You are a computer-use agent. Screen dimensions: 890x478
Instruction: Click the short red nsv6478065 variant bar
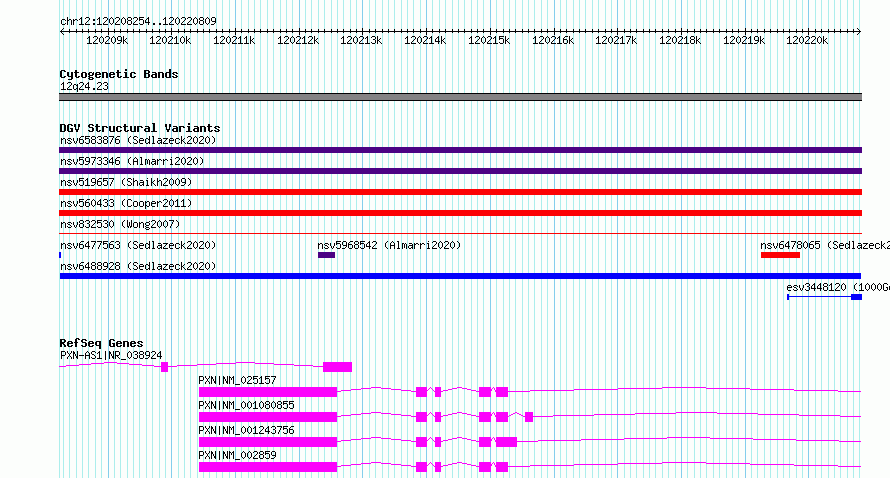tap(780, 255)
